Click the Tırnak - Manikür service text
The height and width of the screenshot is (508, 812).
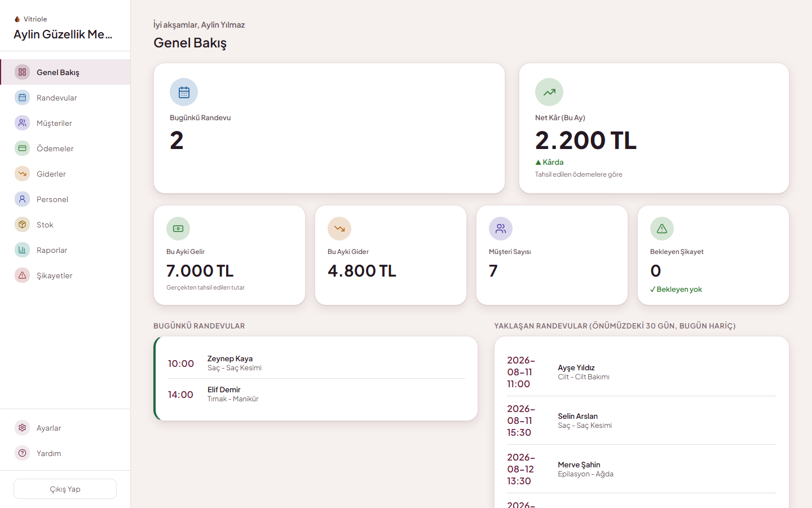pos(233,399)
